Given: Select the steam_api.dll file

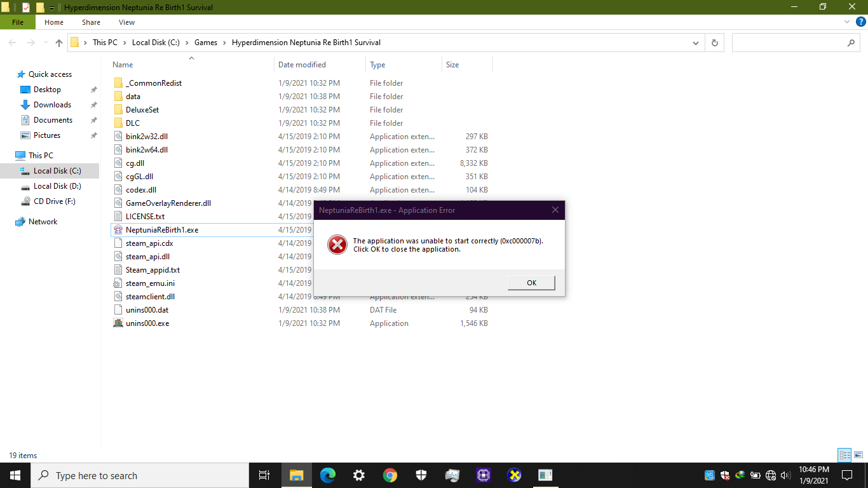Looking at the screenshot, I should coord(147,257).
